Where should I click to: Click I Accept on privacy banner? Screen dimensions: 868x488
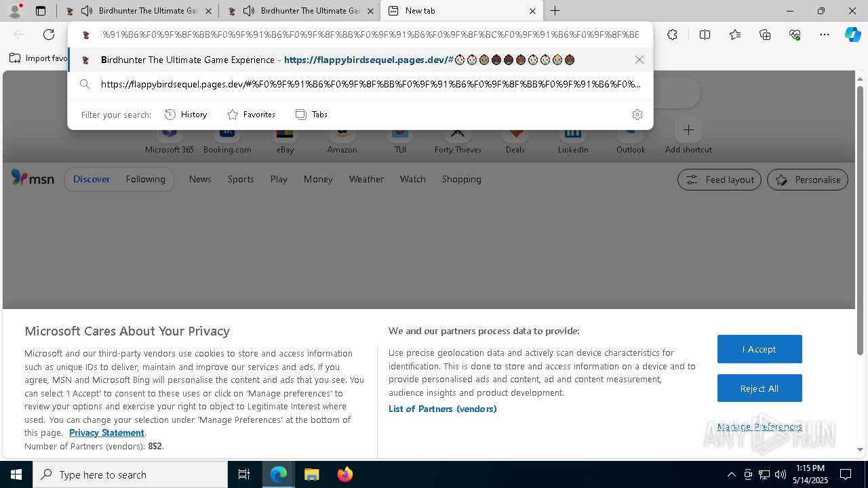[759, 349]
